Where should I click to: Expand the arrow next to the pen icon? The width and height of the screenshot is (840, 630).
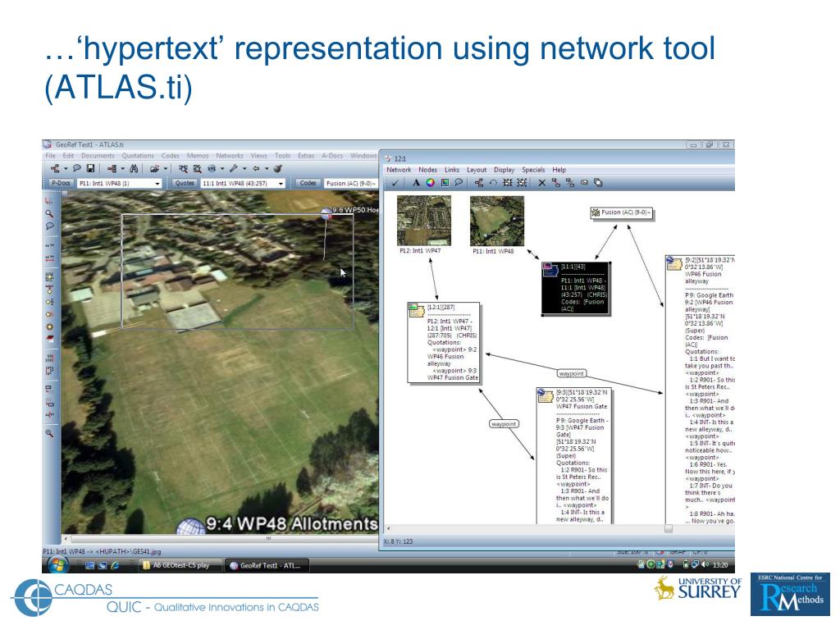(244, 168)
